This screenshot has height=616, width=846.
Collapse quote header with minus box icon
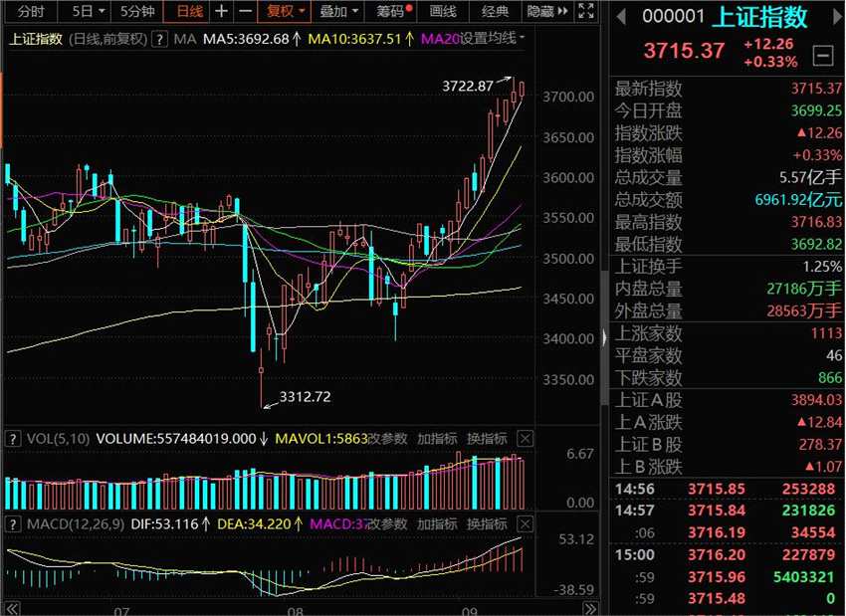[823, 54]
